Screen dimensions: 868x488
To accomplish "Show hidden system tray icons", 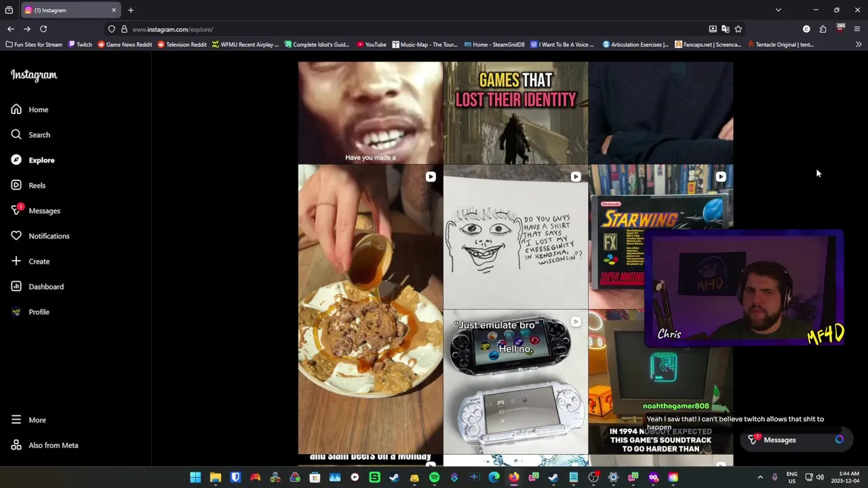I will (760, 477).
